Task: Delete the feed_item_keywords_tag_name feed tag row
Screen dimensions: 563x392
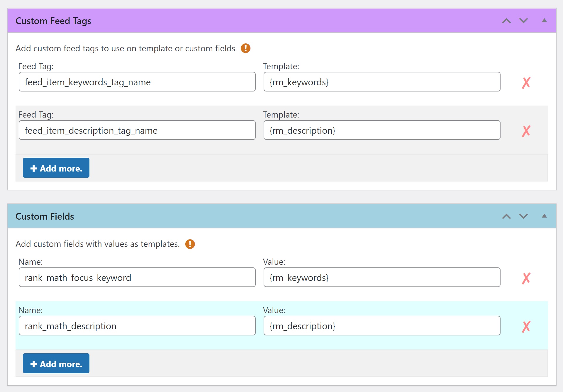Action: pyautogui.click(x=526, y=83)
